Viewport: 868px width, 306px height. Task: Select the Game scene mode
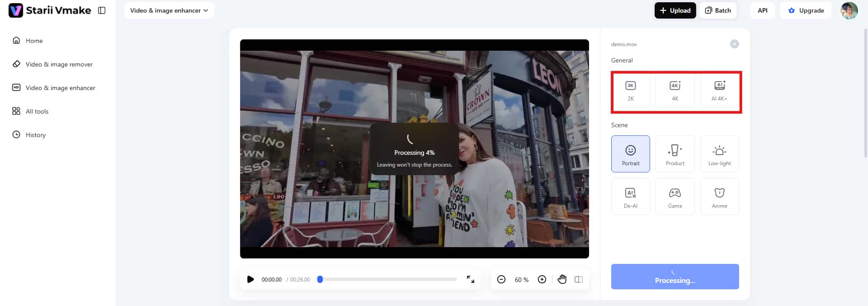[x=675, y=196]
